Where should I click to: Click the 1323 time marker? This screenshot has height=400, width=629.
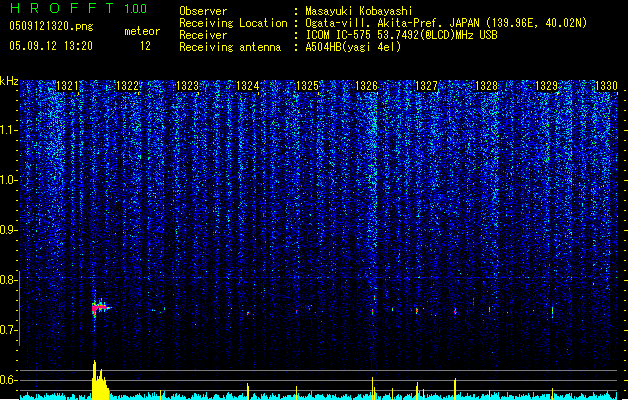(x=187, y=86)
